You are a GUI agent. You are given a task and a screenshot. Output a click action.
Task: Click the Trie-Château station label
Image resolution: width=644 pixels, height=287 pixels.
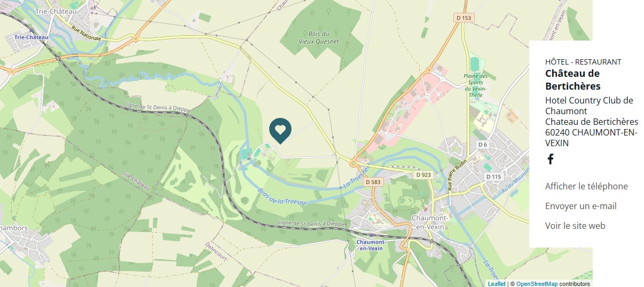tap(32, 37)
